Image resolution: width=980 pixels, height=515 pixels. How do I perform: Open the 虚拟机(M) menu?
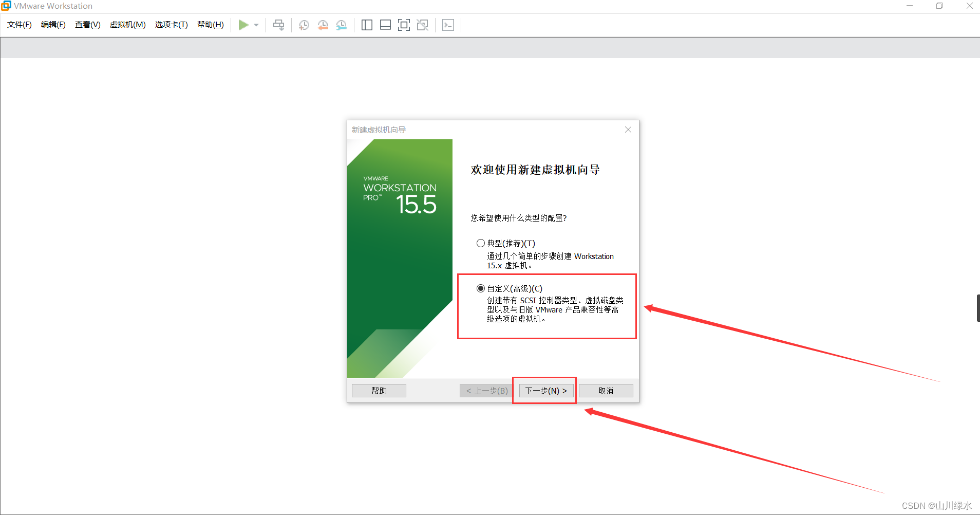click(x=127, y=24)
